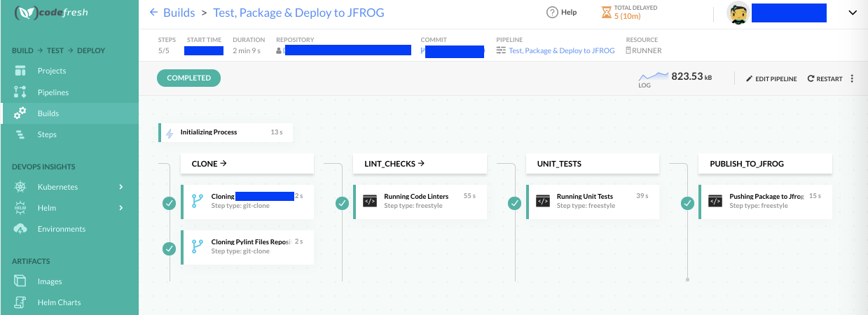Image resolution: width=868 pixels, height=315 pixels.
Task: Open the Help link
Action: point(569,12)
